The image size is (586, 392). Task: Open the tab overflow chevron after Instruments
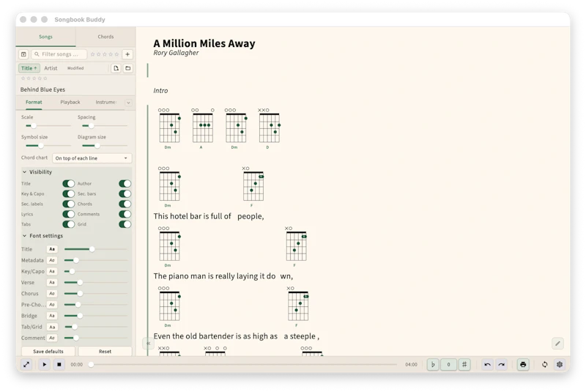(128, 103)
